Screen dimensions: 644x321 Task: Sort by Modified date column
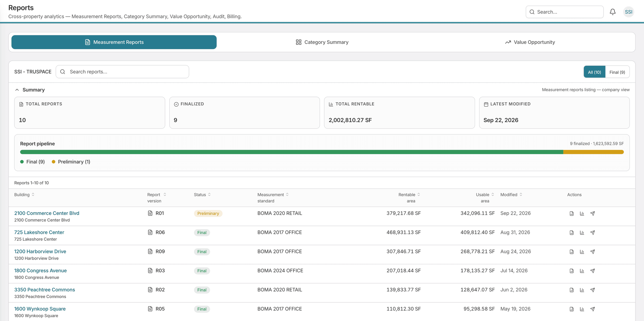click(511, 194)
